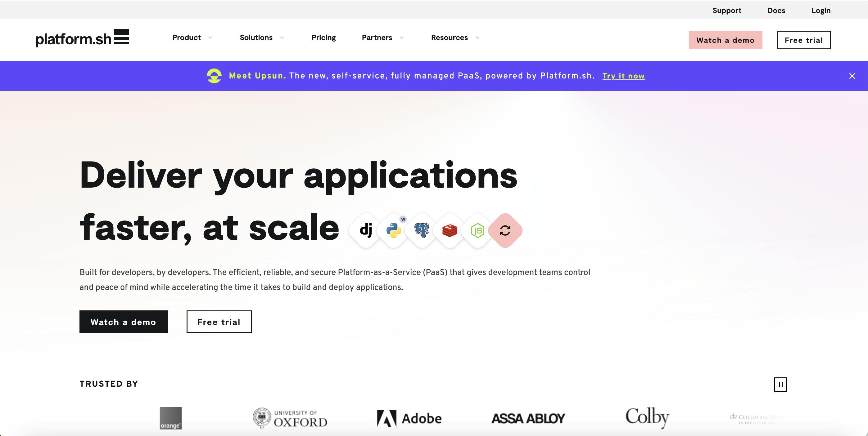This screenshot has width=868, height=436.
Task: Click the Redis red stack icon
Action: pos(450,231)
